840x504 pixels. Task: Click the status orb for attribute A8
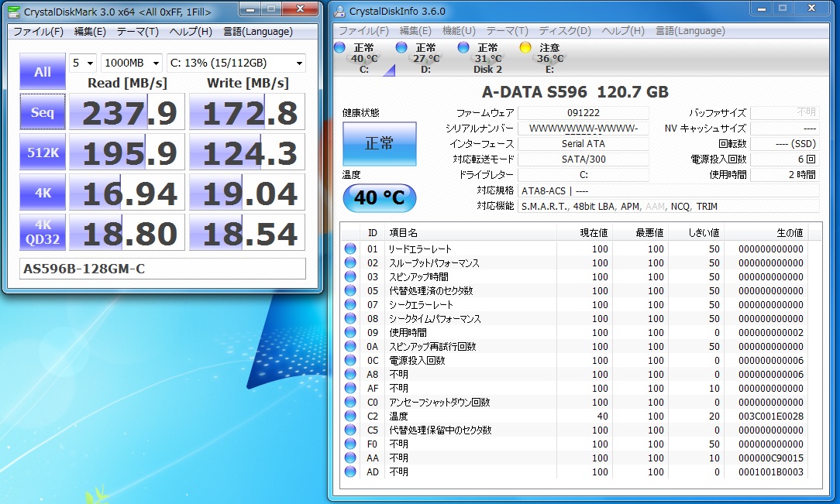(350, 373)
